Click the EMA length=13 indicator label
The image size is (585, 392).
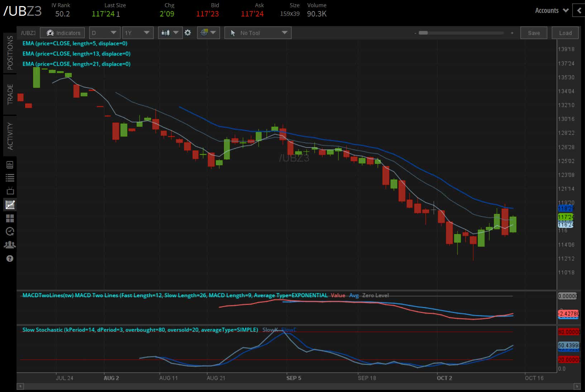(x=76, y=54)
